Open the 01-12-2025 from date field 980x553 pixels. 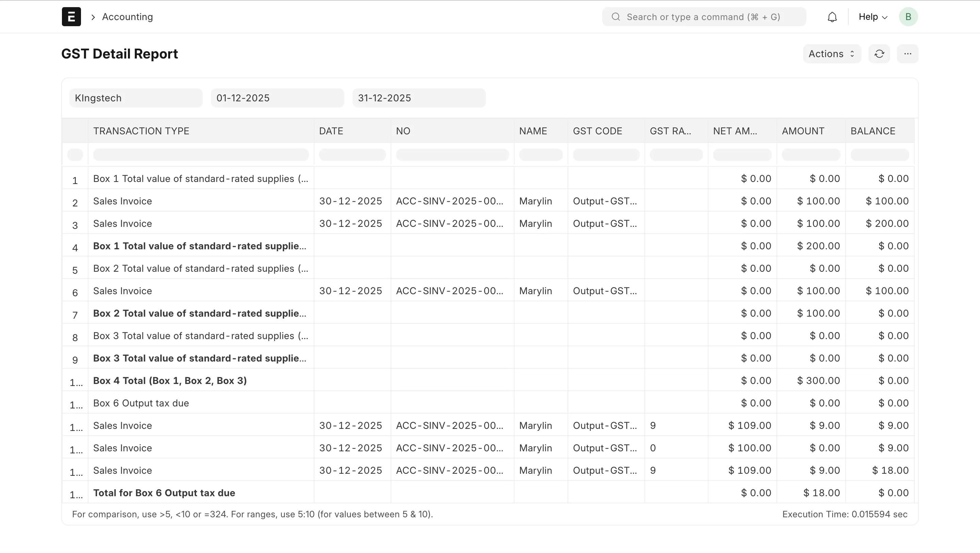click(277, 98)
